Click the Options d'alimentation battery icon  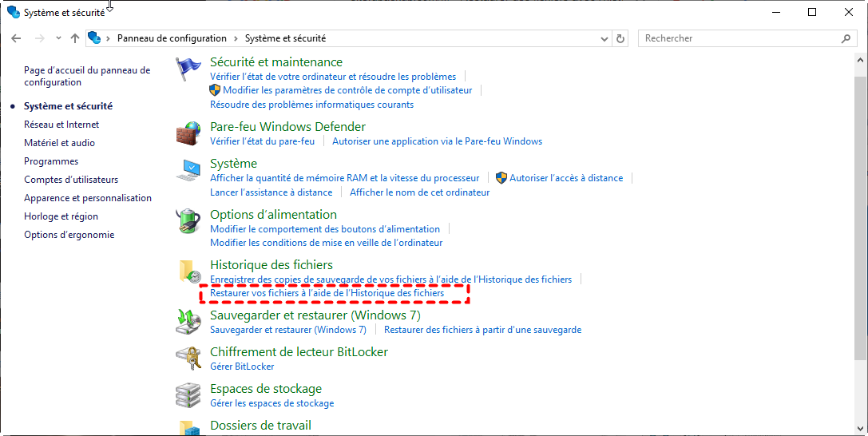(x=188, y=221)
